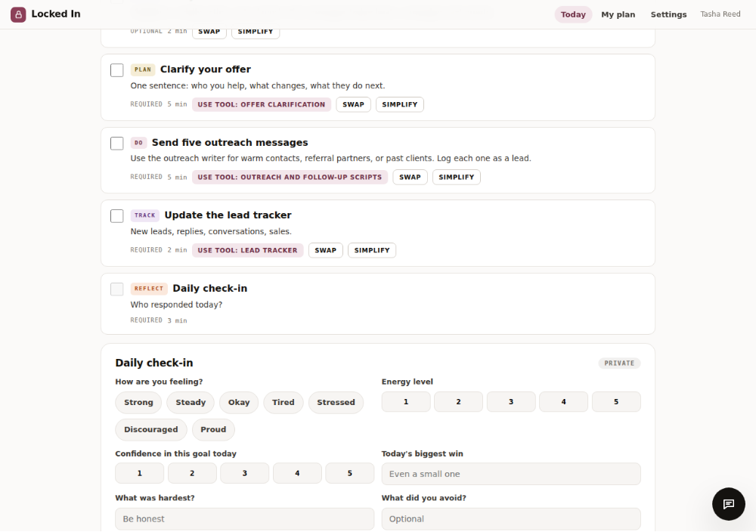Click the Tasha Reed user name
This screenshot has height=532, width=756.
point(720,14)
